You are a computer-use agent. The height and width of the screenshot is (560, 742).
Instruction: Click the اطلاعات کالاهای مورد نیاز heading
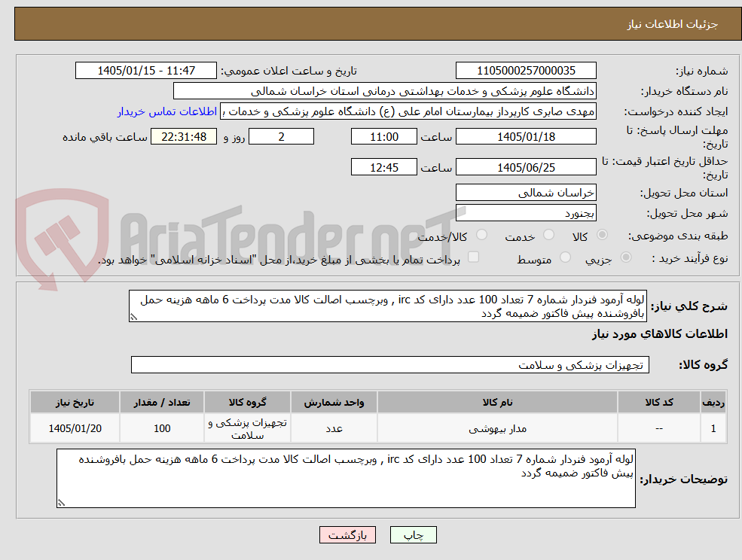(660, 334)
